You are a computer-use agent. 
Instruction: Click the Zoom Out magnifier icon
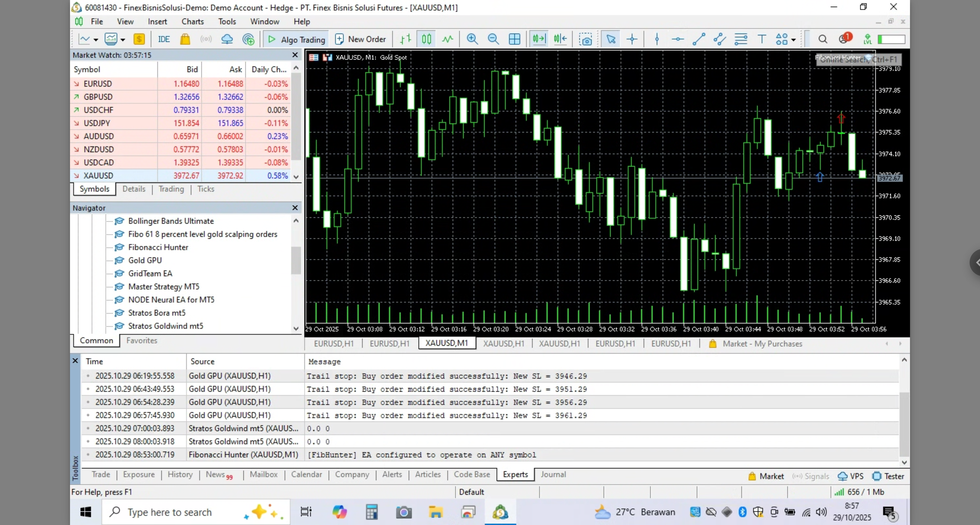point(493,39)
